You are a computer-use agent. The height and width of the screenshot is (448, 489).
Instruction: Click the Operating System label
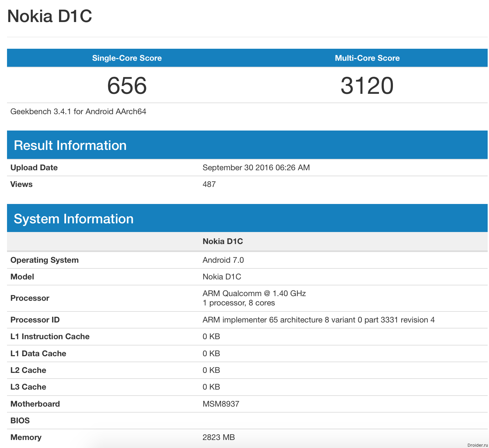45,260
